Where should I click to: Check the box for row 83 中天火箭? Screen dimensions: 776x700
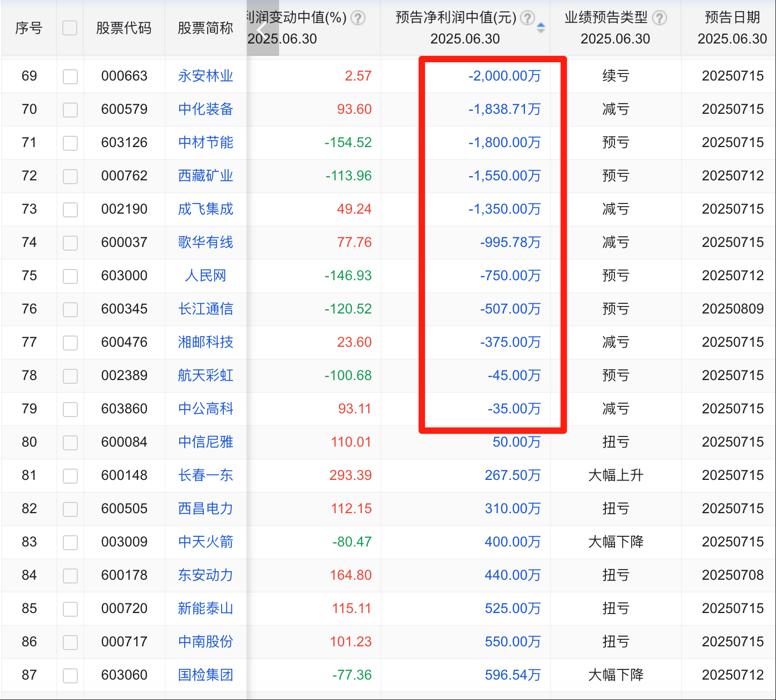[x=70, y=543]
